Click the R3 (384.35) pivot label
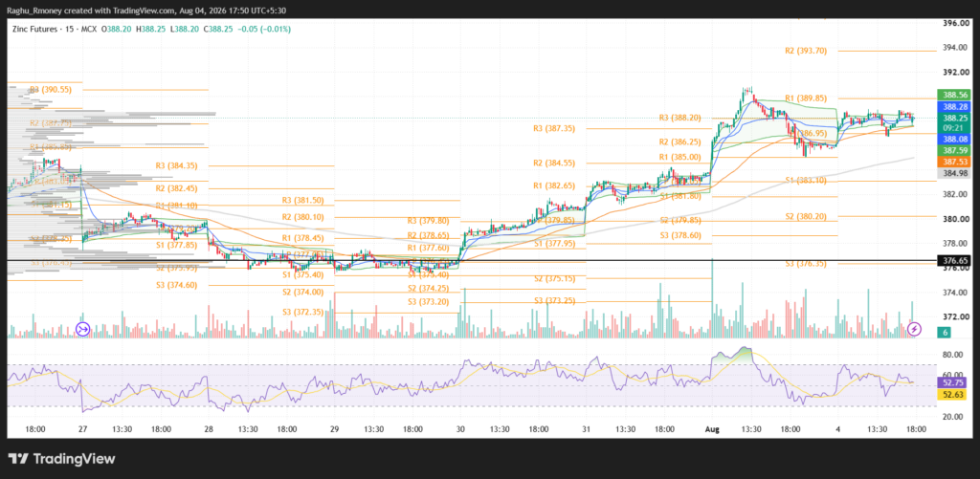The width and height of the screenshot is (980, 479). click(x=176, y=165)
